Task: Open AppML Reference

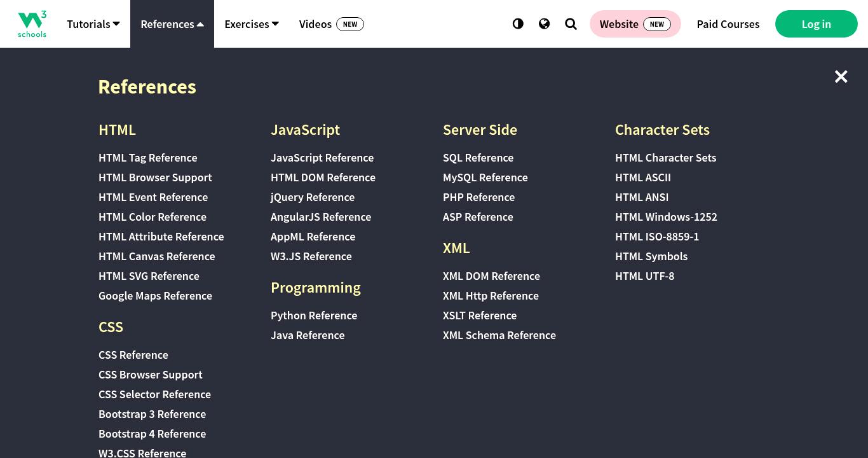Action: pos(313,237)
